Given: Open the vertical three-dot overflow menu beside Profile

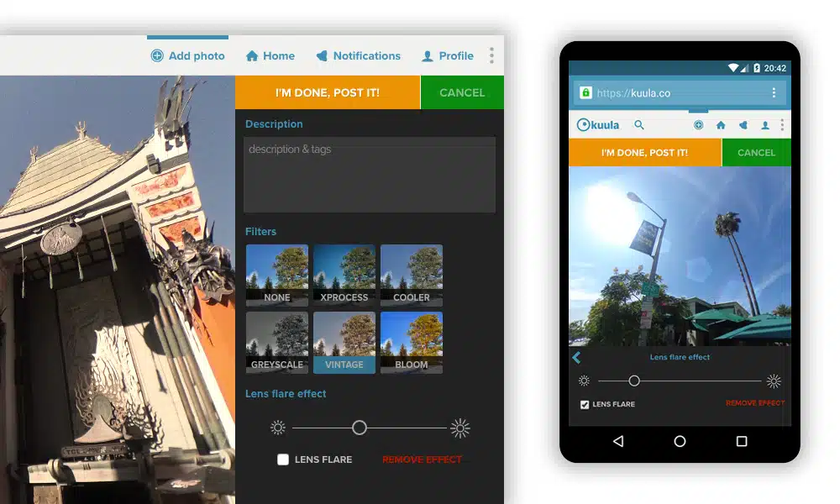Looking at the screenshot, I should pyautogui.click(x=491, y=55).
